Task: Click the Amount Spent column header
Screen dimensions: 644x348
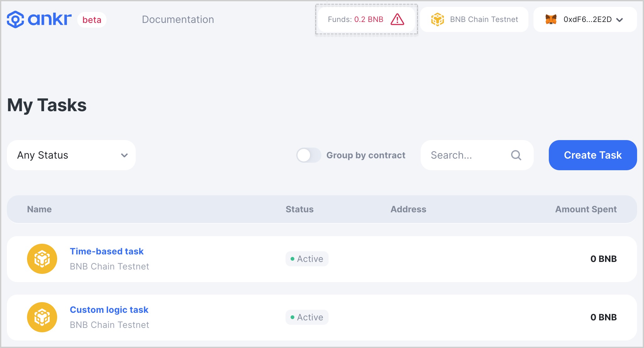Action: pyautogui.click(x=586, y=209)
